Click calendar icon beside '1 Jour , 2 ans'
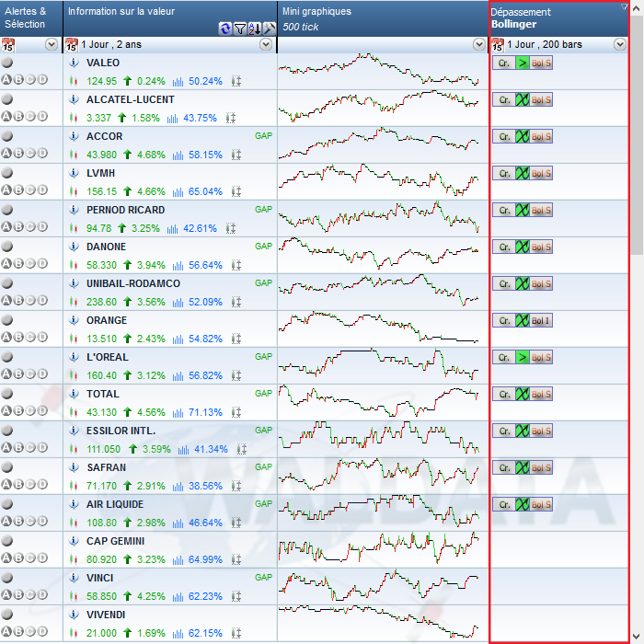644x644 pixels. pyautogui.click(x=72, y=44)
